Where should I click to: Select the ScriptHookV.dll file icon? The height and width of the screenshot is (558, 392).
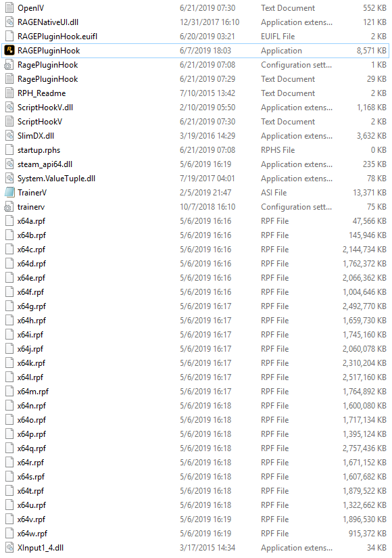click(x=9, y=108)
